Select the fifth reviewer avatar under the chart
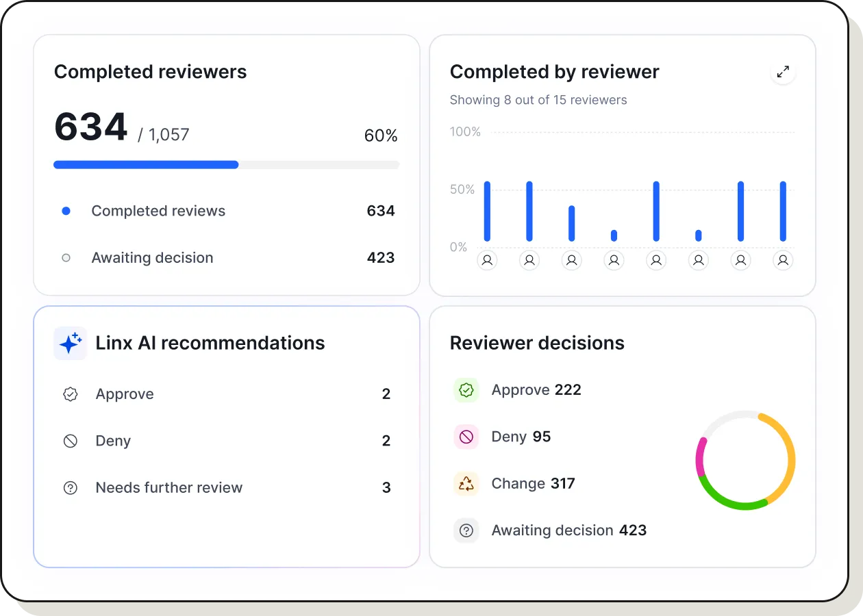863x616 pixels. click(656, 260)
